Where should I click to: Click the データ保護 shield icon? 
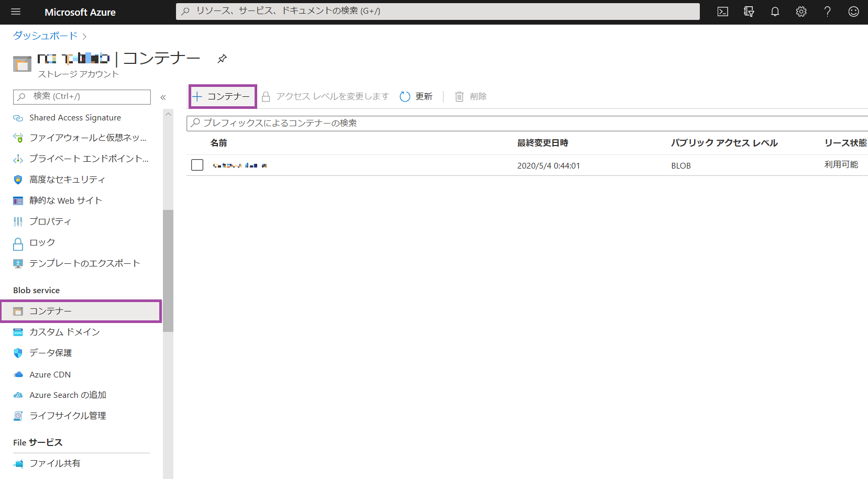18,353
